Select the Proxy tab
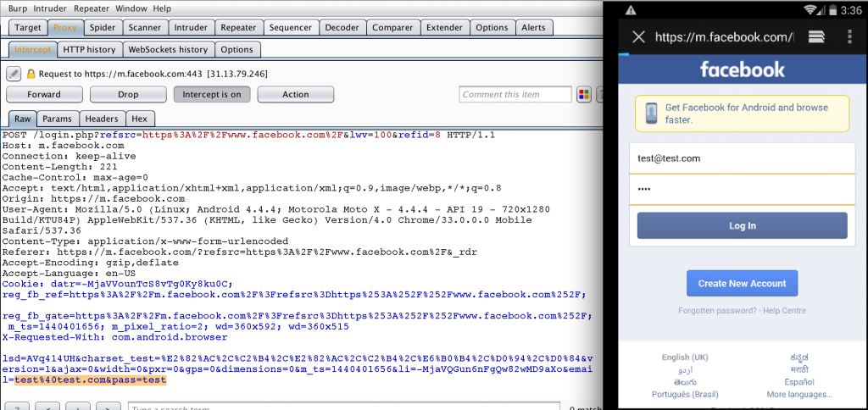868x410 pixels. [65, 27]
